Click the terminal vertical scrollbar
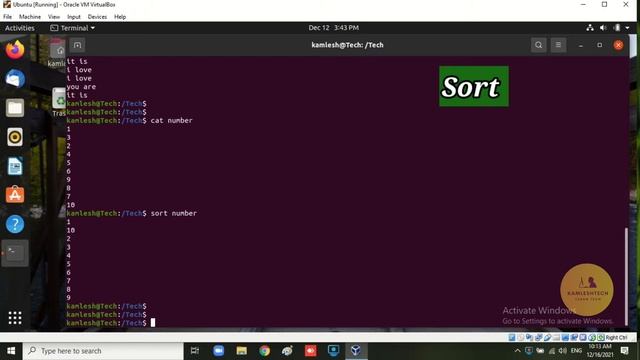 [626, 276]
